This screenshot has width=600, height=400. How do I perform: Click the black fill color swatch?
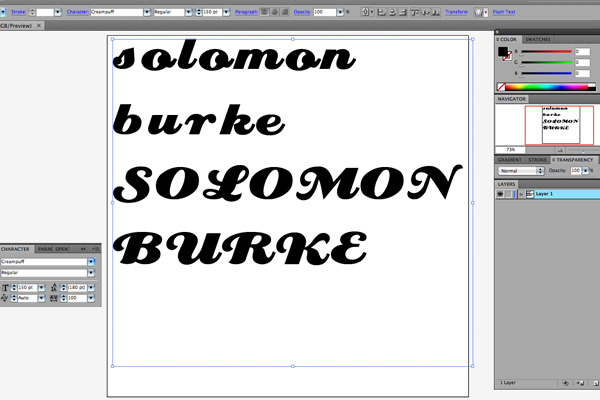click(502, 51)
